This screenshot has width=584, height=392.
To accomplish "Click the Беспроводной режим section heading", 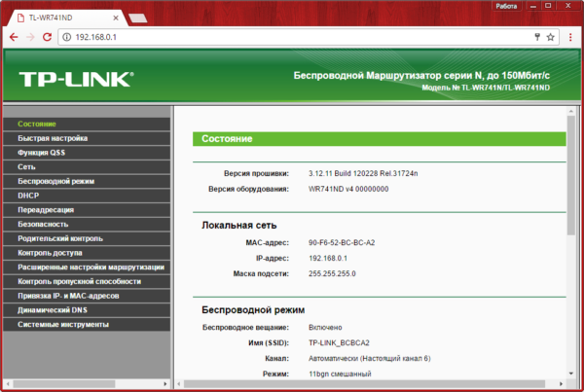I will 253,310.
